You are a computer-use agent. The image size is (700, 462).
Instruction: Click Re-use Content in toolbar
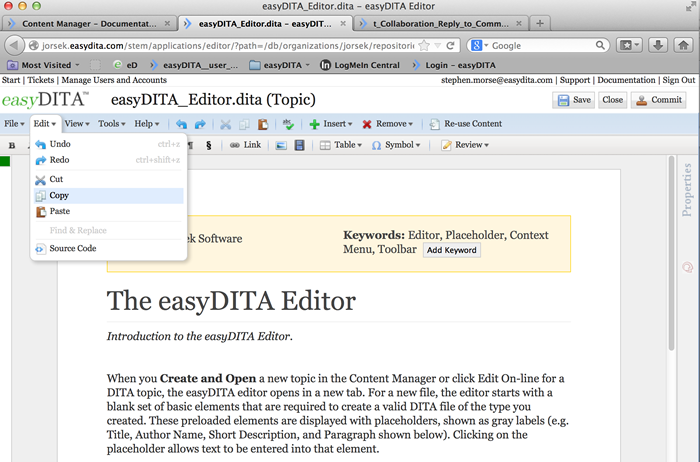[466, 124]
